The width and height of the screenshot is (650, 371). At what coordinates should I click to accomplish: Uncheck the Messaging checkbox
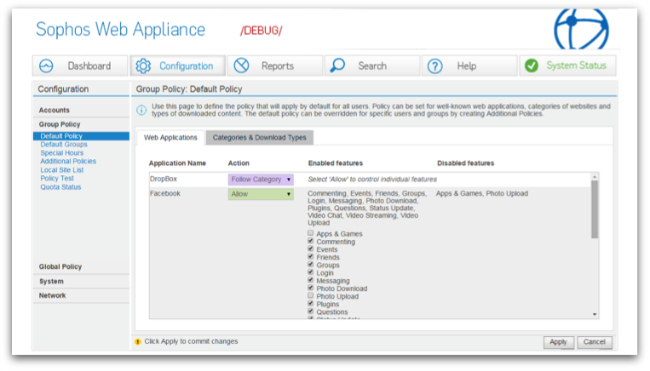pos(310,280)
